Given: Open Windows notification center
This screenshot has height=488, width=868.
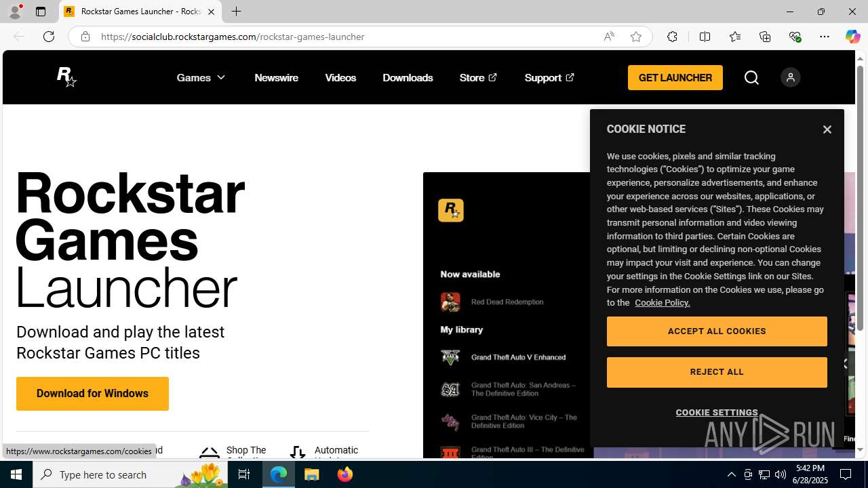Looking at the screenshot, I should [x=846, y=474].
